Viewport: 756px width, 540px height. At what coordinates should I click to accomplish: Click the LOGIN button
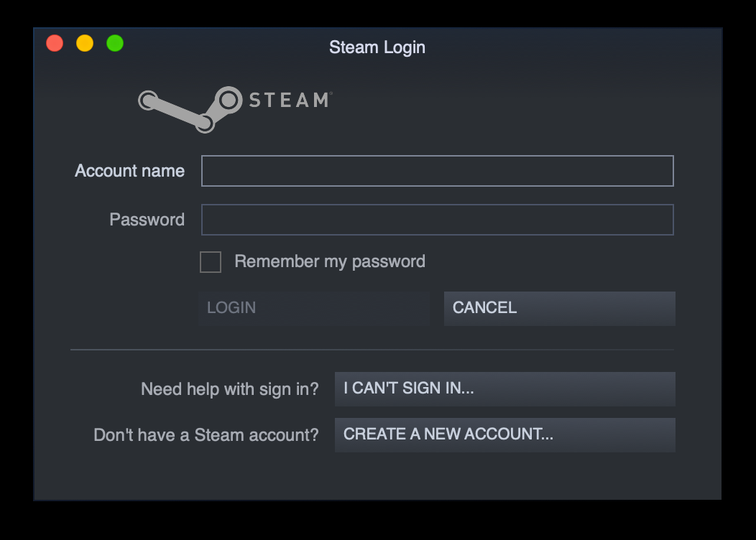(x=314, y=308)
